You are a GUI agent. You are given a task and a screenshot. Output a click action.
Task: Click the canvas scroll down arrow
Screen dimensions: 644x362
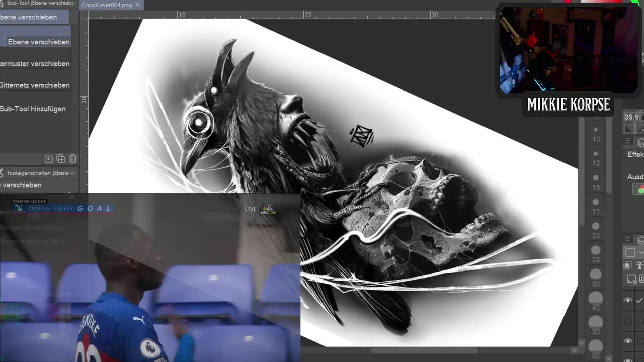click(x=582, y=343)
